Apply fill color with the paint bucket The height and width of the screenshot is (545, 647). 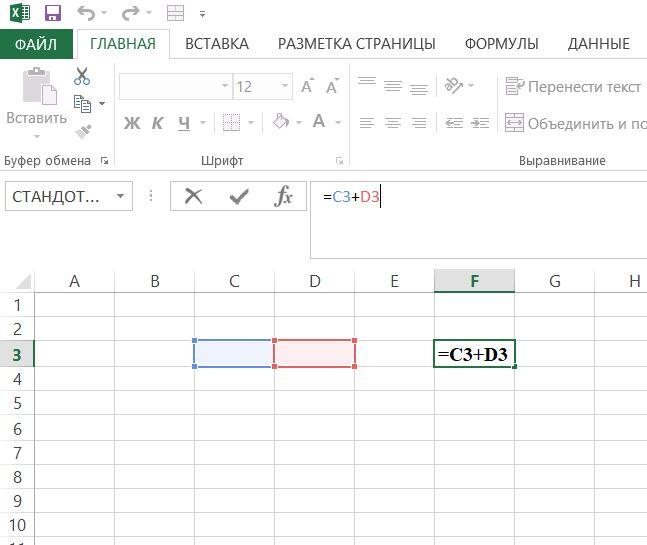point(281,121)
